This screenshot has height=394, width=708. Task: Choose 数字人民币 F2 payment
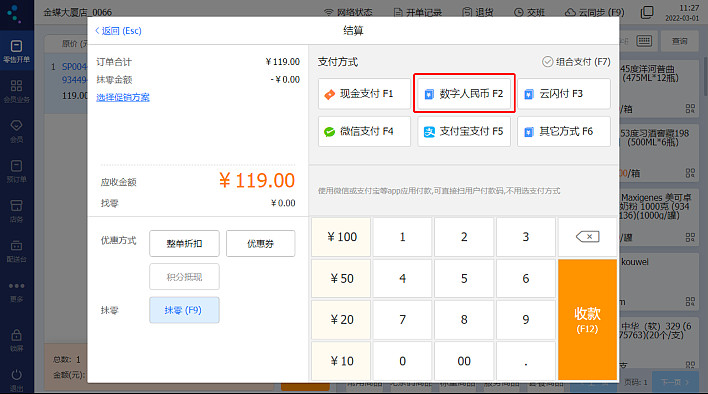tap(464, 94)
